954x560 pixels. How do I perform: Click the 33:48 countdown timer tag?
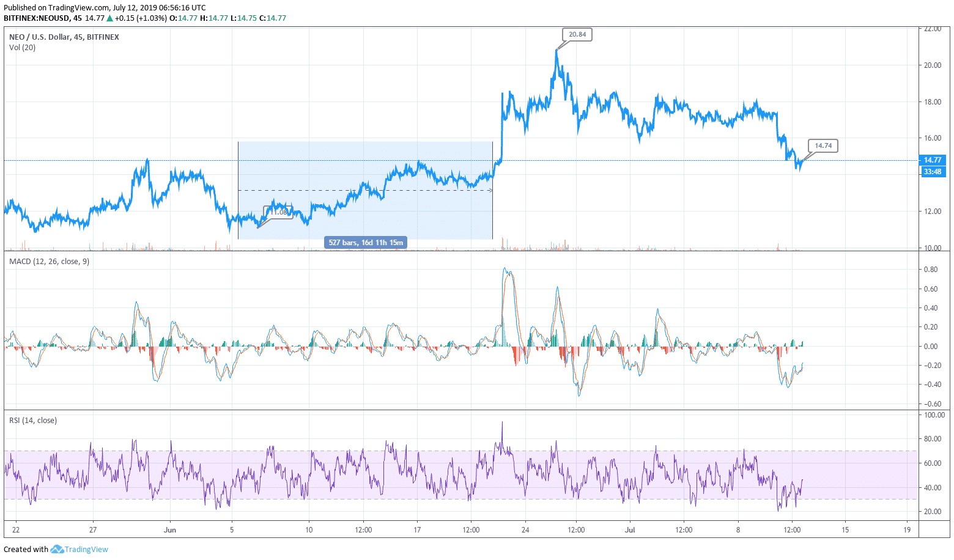(933, 172)
